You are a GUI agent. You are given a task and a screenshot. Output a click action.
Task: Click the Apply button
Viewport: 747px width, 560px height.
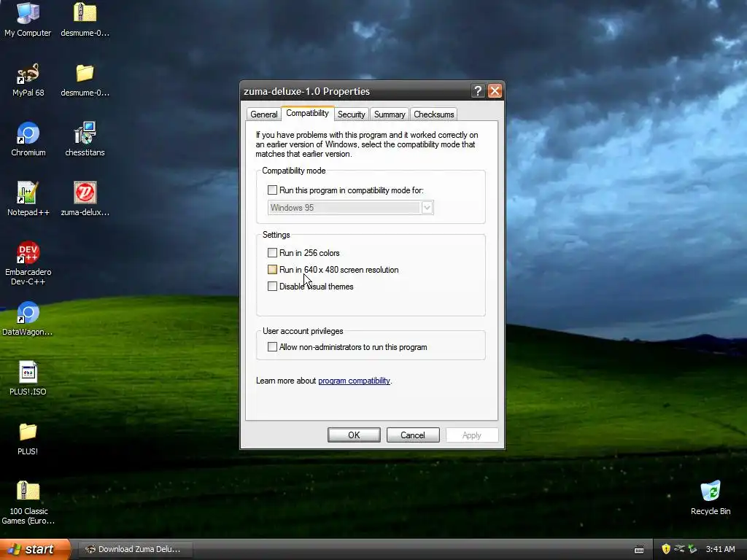pyautogui.click(x=472, y=435)
